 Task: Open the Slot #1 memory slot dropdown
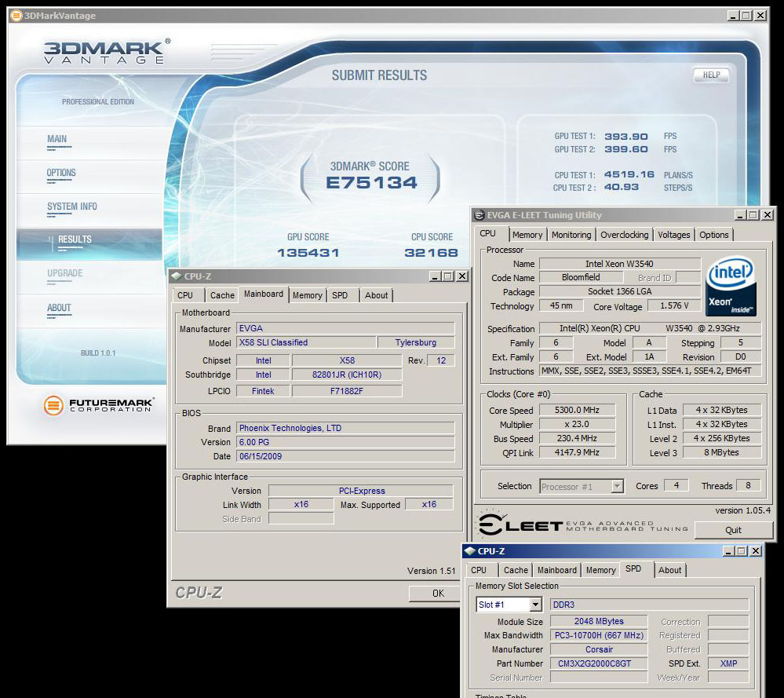(535, 605)
